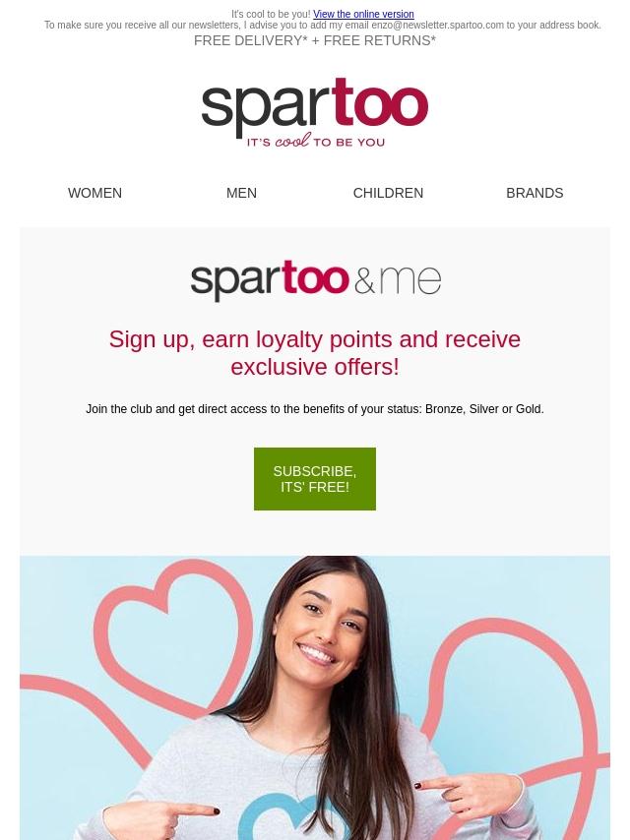Click the spartoo & me logo
630x840 pixels.
pos(315,279)
